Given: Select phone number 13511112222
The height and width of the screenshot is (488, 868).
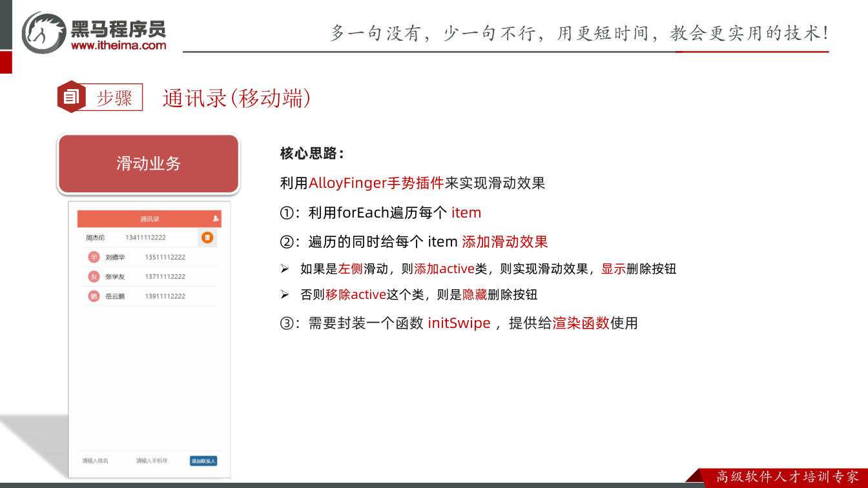Looking at the screenshot, I should 165,257.
